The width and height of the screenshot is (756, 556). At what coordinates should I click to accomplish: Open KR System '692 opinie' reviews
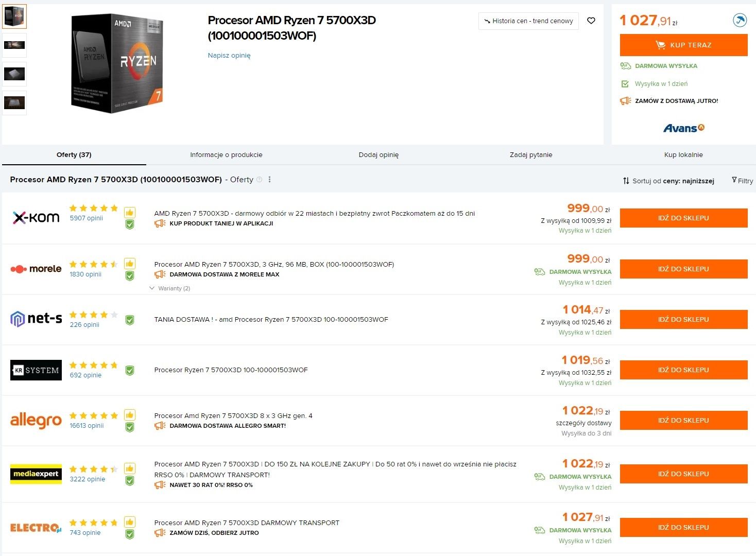85,375
